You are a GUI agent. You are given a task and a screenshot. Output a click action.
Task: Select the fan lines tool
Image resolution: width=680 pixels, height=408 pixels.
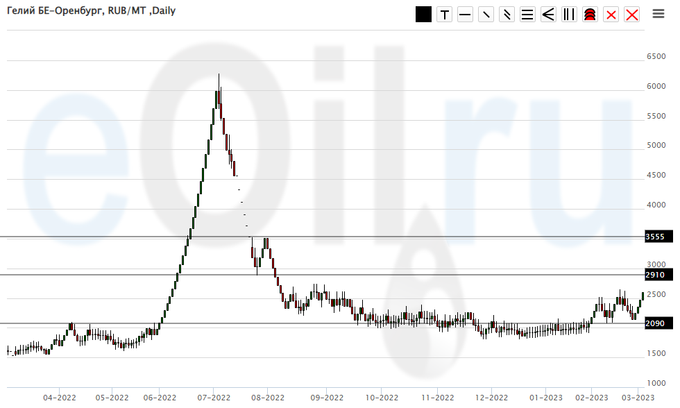[x=548, y=14]
